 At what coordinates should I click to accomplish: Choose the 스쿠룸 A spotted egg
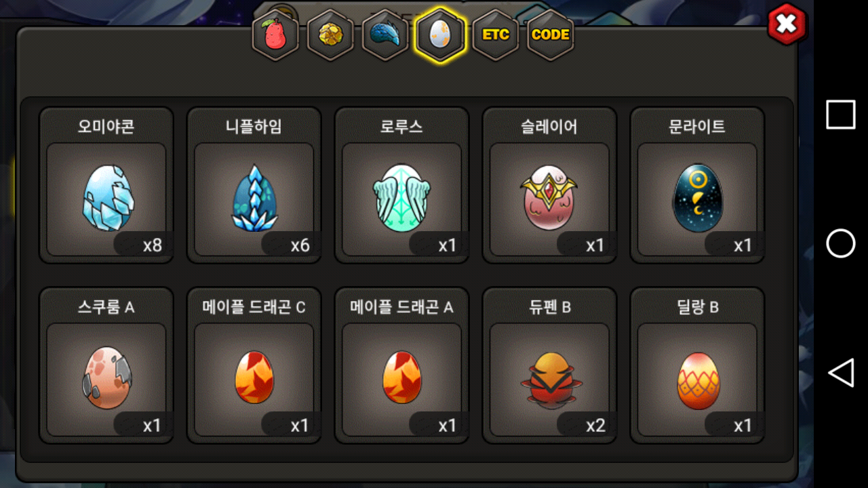tap(106, 365)
